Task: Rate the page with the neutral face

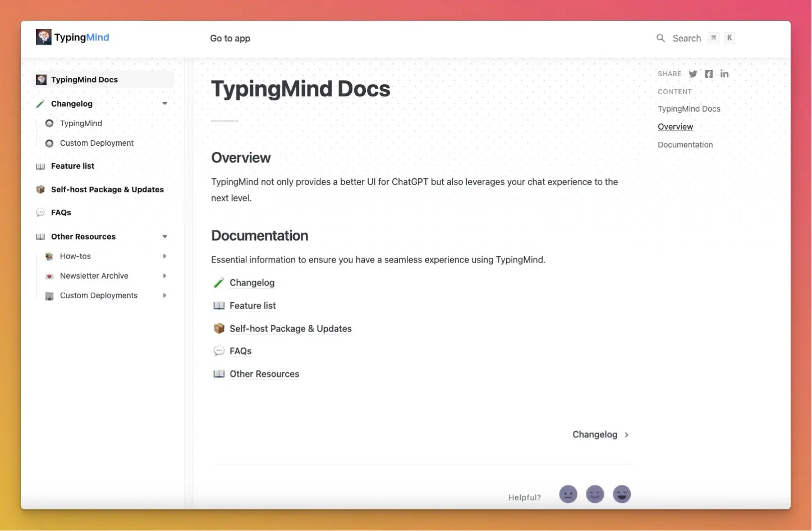Action: pos(568,494)
